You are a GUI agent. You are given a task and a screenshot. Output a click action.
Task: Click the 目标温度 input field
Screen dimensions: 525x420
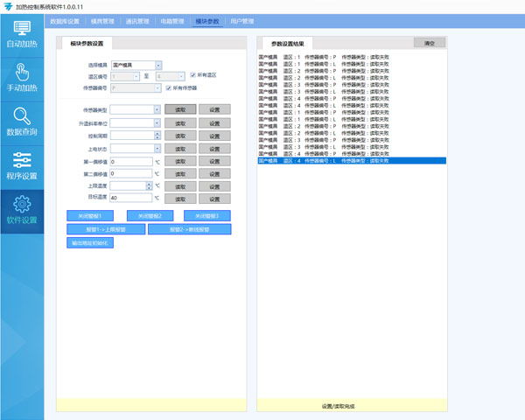pos(131,199)
